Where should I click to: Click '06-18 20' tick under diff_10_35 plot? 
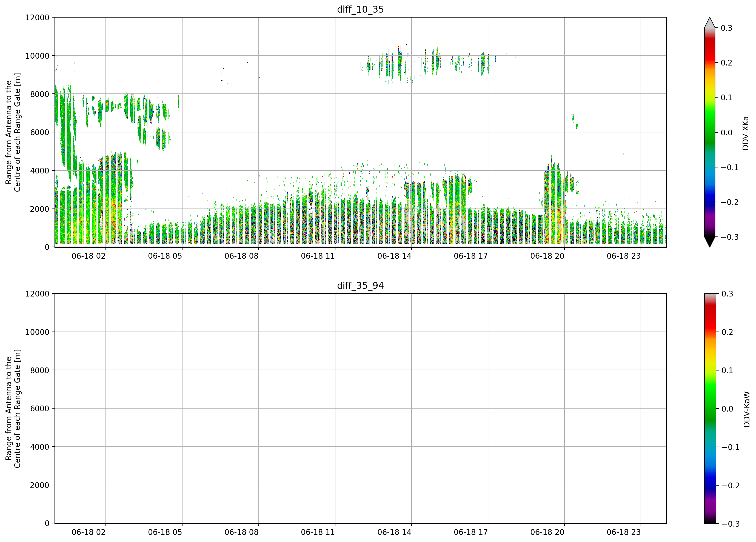(547, 256)
